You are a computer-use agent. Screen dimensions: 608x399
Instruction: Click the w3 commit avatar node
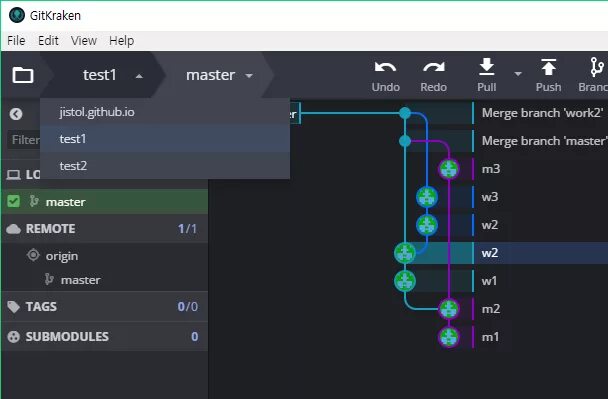pos(427,197)
